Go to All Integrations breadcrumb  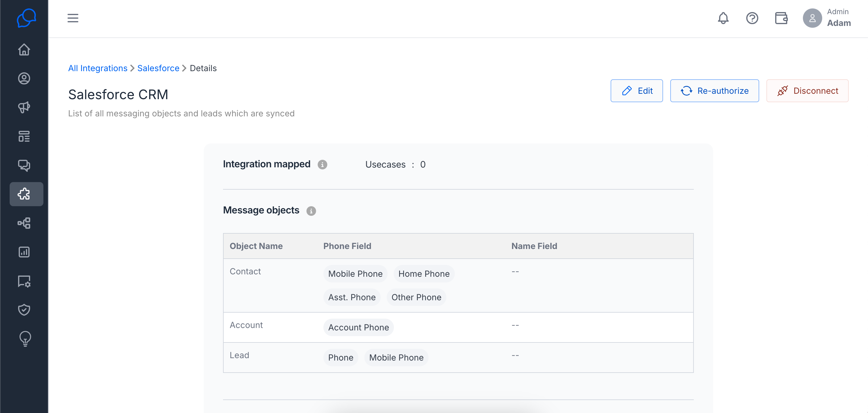point(98,68)
